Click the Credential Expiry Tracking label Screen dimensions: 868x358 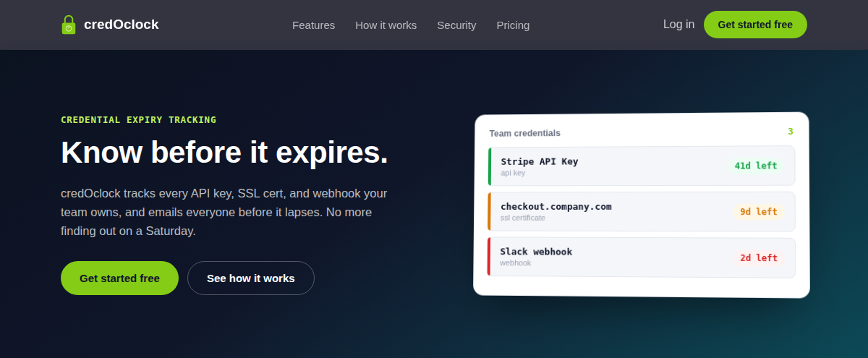click(138, 119)
